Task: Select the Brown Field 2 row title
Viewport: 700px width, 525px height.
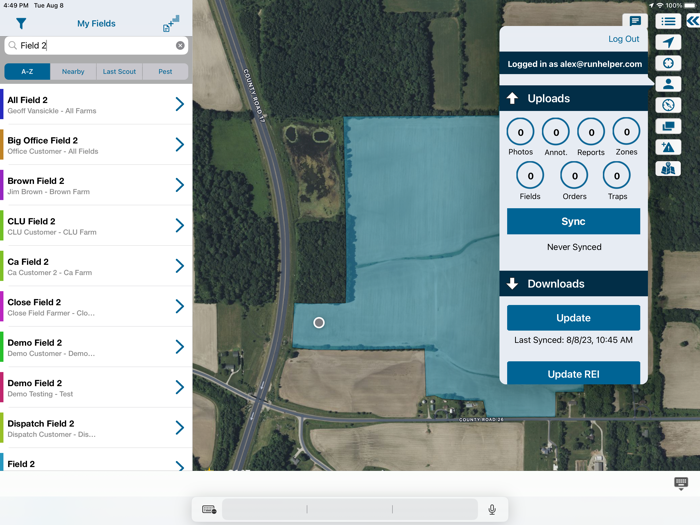Action: click(x=36, y=181)
